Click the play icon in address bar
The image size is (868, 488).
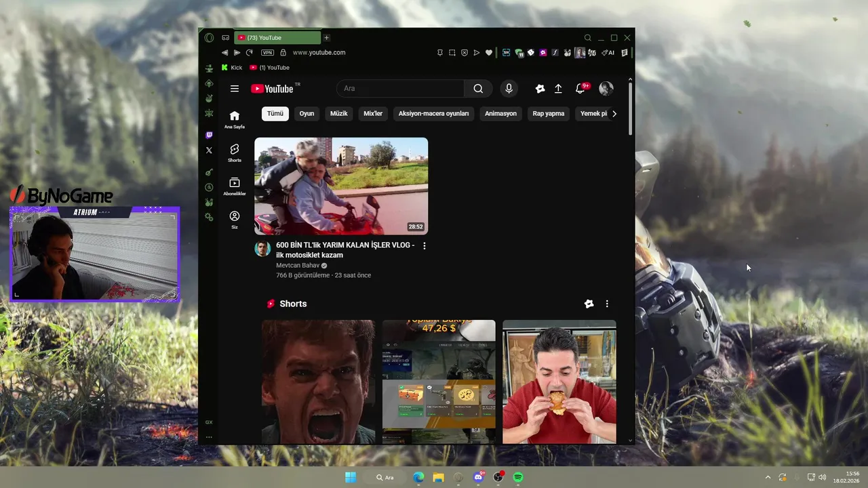[476, 52]
